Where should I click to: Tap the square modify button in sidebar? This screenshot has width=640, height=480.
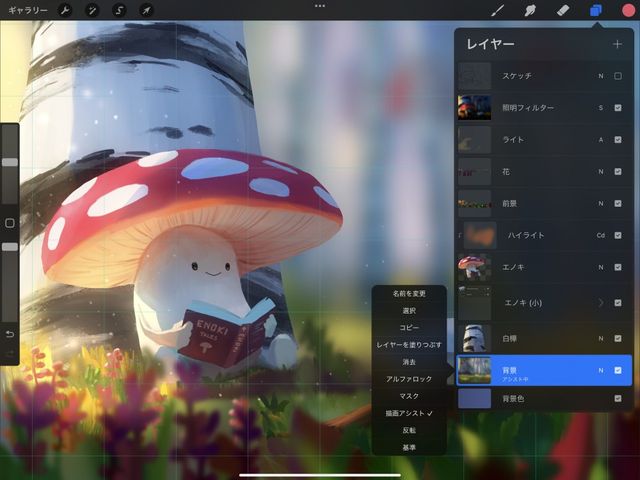[10, 223]
